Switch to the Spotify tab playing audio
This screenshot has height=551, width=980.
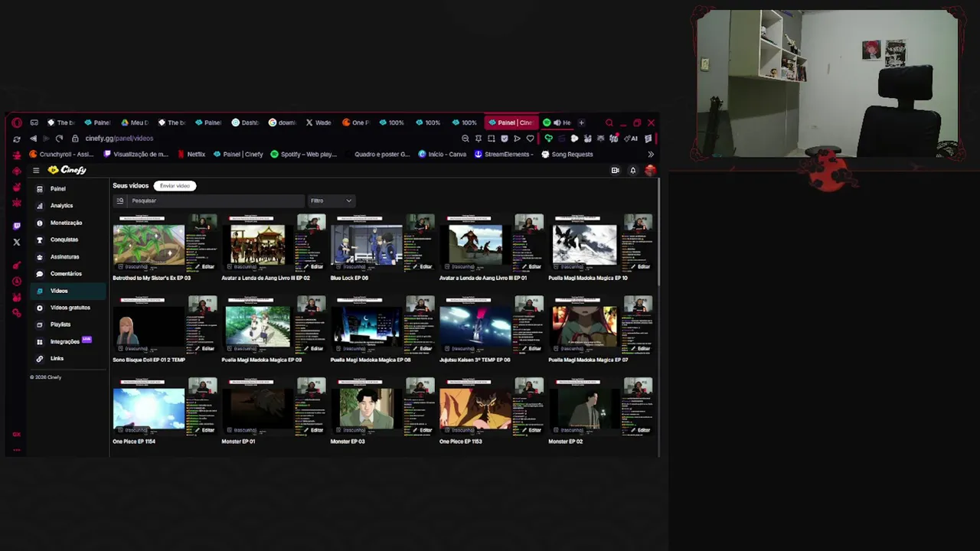click(557, 122)
